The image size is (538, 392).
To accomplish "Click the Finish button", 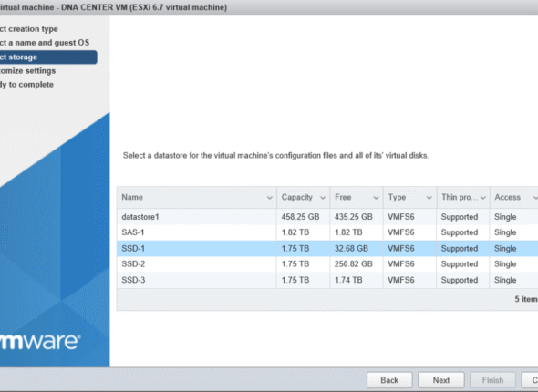I will click(x=492, y=380).
